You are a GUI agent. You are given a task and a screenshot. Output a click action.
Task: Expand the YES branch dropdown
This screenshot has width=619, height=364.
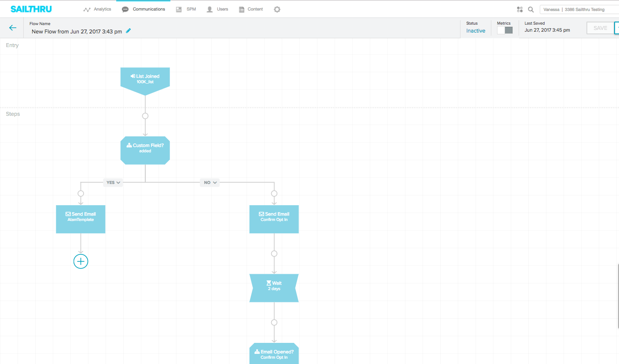113,182
